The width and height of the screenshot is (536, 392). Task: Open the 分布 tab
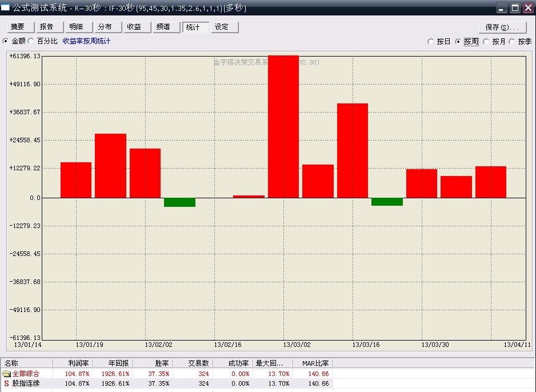tap(105, 27)
